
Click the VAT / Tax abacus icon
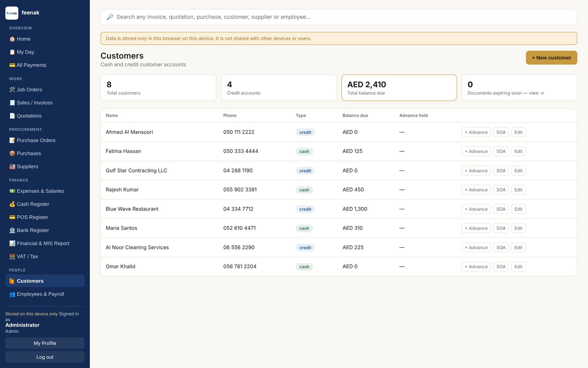coord(12,256)
